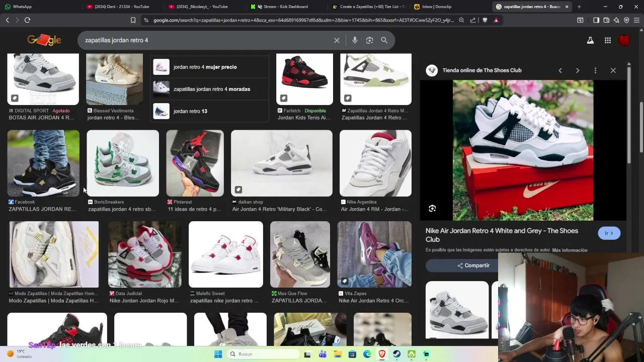Switch to the Stream - Kick Dashboard tab
This screenshot has width=644, height=362.
click(x=285, y=7)
